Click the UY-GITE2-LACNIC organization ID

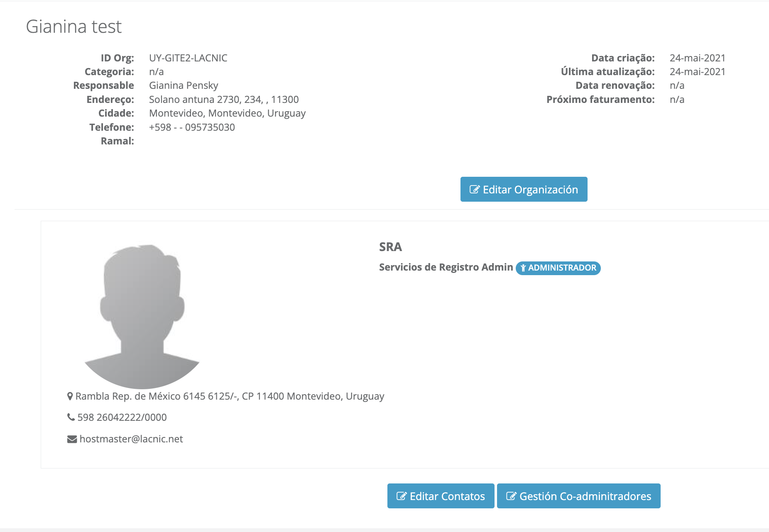(188, 58)
